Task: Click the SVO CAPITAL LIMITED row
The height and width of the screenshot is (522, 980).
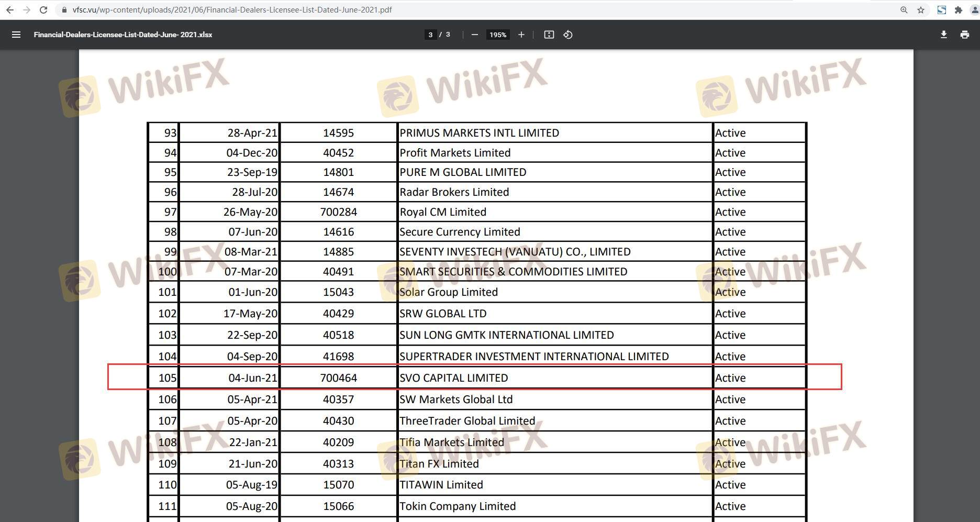Action: click(x=453, y=378)
